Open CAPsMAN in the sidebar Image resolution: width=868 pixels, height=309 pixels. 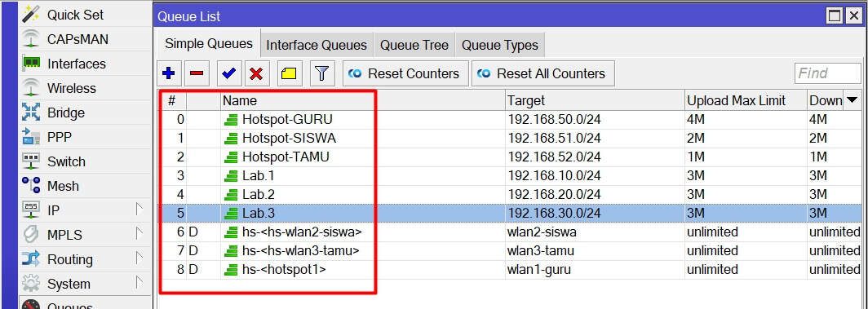(x=77, y=39)
